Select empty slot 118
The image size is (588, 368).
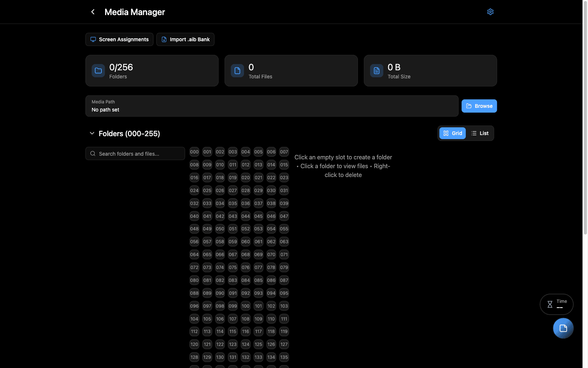click(x=271, y=332)
